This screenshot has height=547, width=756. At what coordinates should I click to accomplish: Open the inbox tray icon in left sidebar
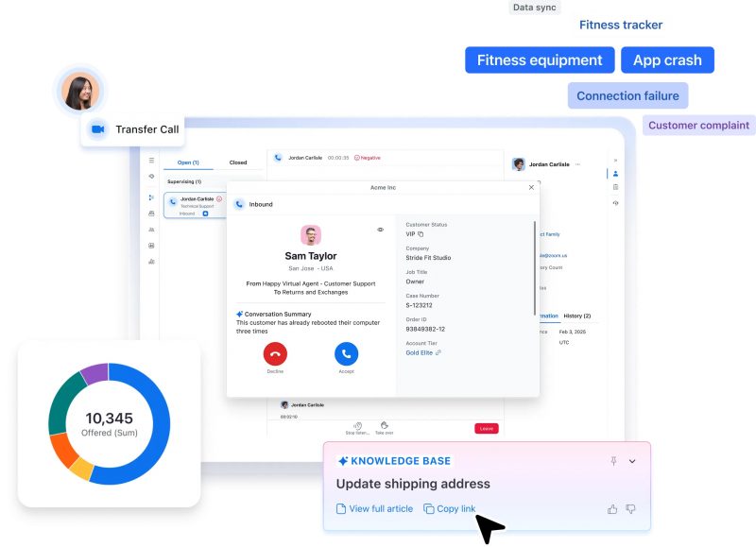click(x=151, y=214)
